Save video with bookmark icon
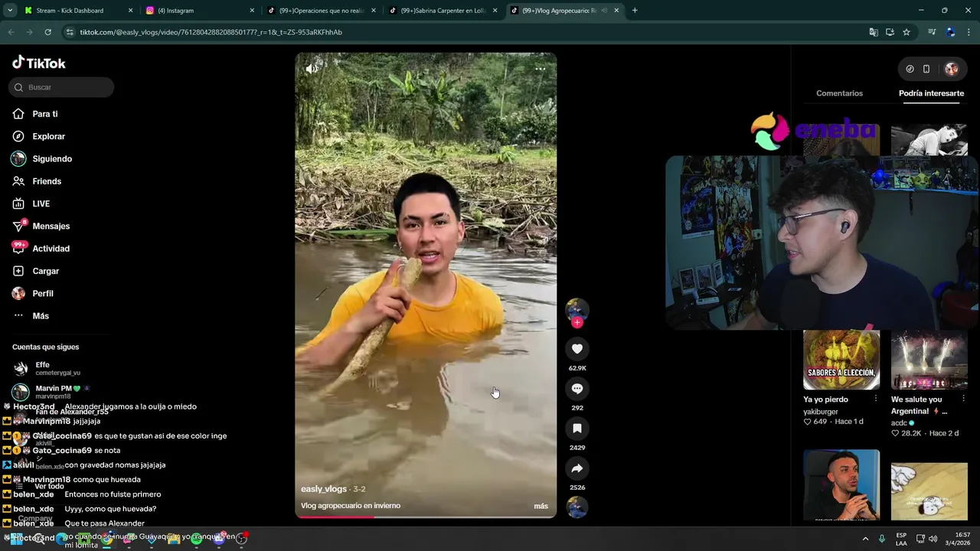This screenshot has height=551, width=980. point(577,429)
